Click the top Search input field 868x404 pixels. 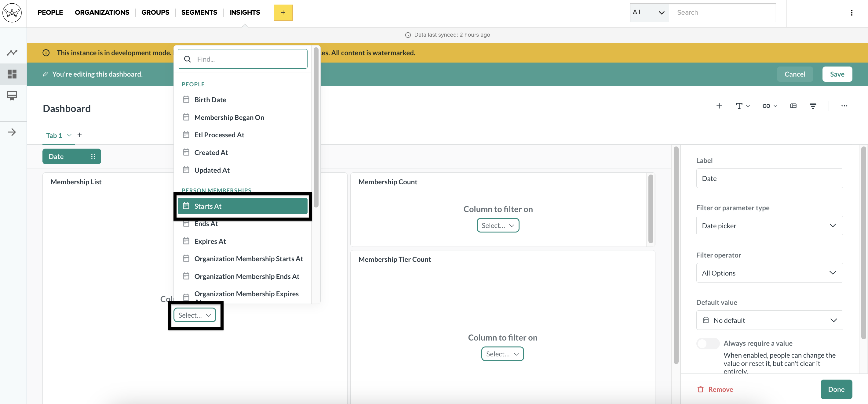point(722,13)
